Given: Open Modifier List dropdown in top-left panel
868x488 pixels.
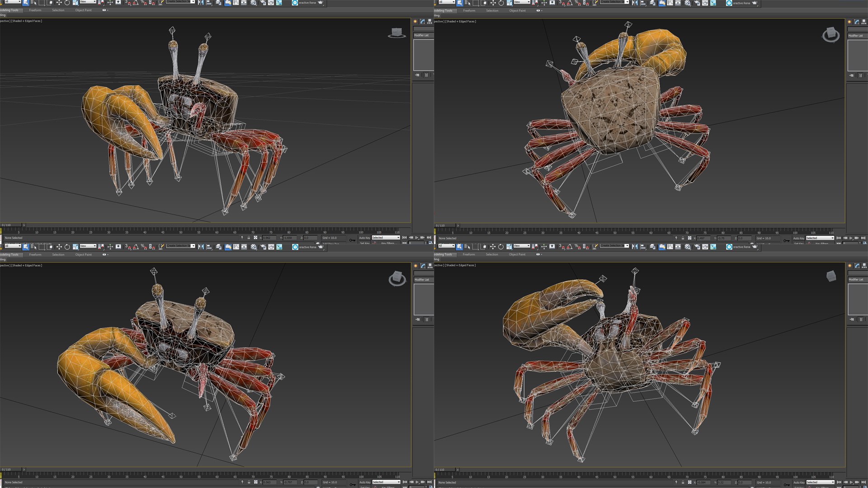Looking at the screenshot, I should pyautogui.click(x=423, y=35).
